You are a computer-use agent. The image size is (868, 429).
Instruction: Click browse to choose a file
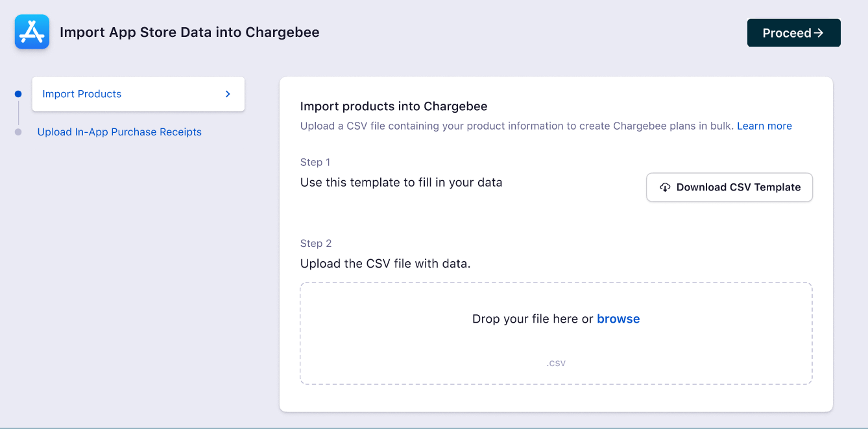coord(618,319)
